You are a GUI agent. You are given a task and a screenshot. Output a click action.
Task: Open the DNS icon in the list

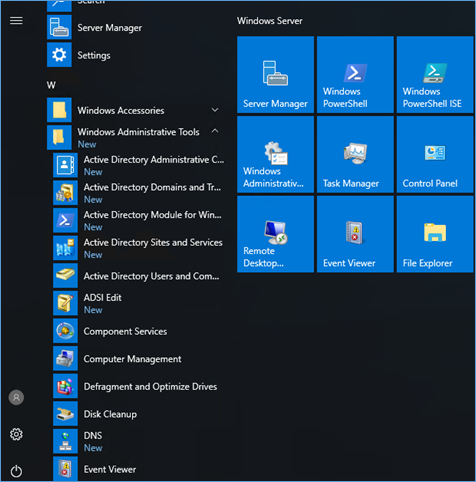click(x=65, y=441)
